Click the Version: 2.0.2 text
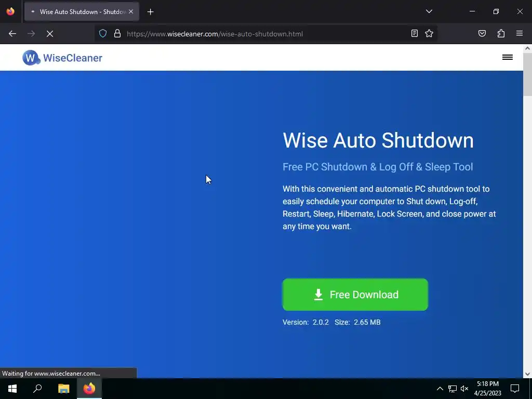 tap(305, 322)
